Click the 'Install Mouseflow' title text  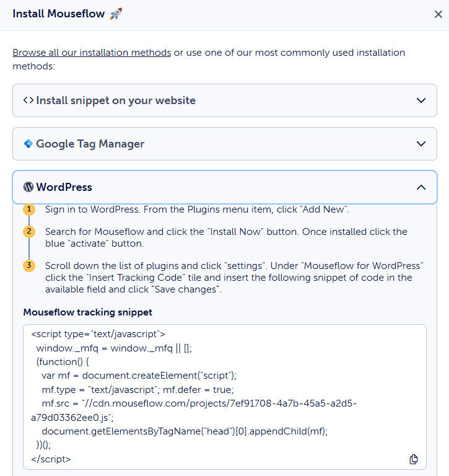click(x=59, y=14)
